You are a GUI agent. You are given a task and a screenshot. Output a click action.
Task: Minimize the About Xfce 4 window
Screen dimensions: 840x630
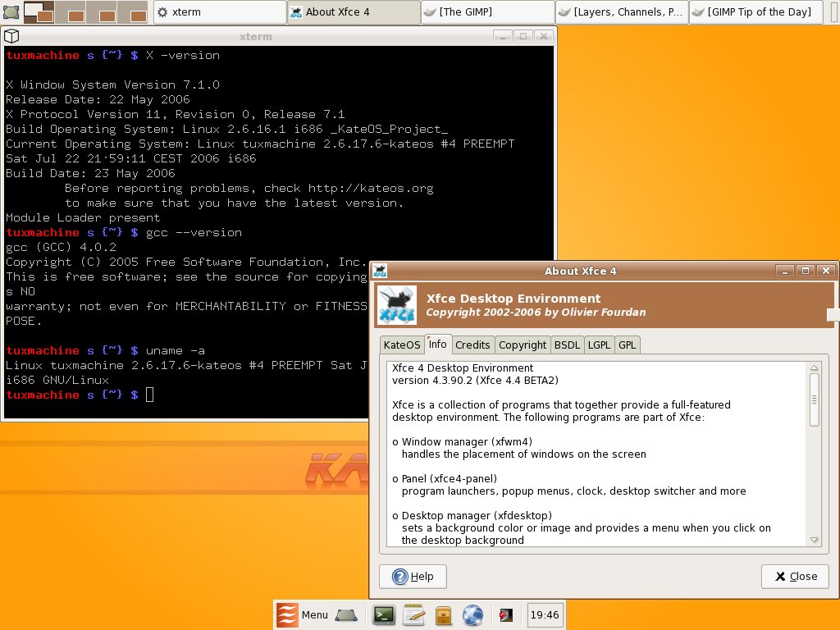click(785, 271)
